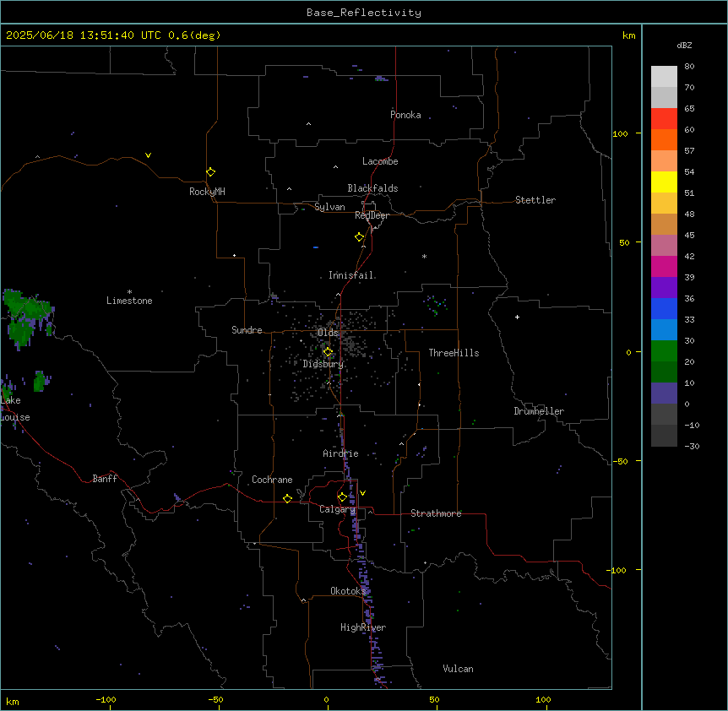Click the Base_Reflectivity title text
728x711 pixels.
click(363, 13)
